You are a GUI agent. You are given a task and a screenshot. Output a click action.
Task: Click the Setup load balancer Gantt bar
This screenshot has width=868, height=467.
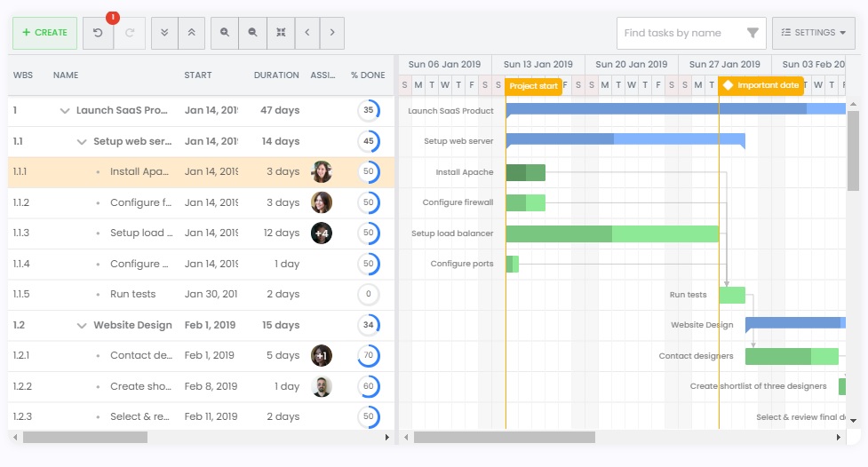click(612, 233)
